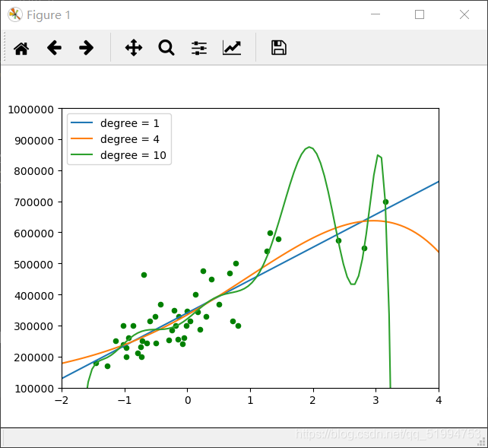This screenshot has height=448, width=488.
Task: Click the blue line sample in legend
Action: [82, 122]
